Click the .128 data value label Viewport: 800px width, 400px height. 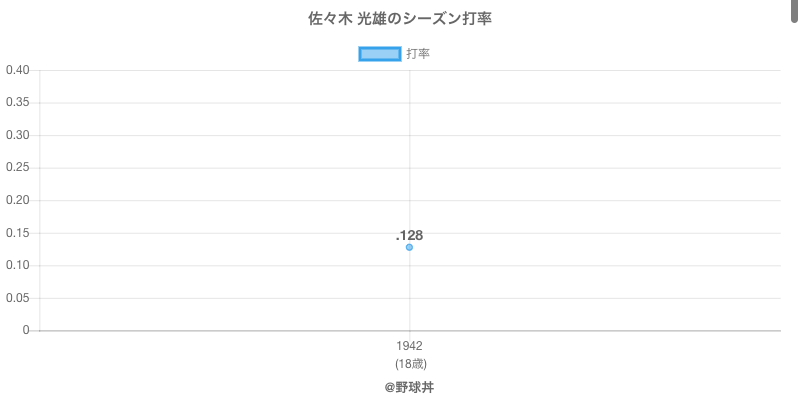pyautogui.click(x=409, y=235)
